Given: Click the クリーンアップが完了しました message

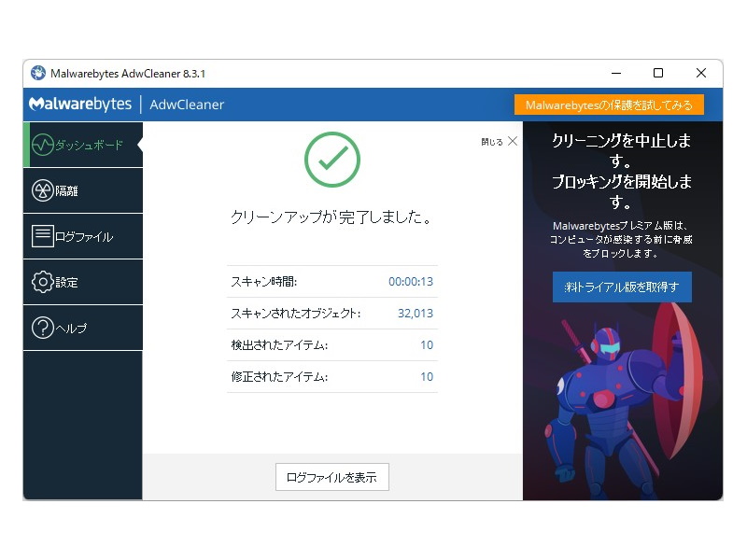Looking at the screenshot, I should [x=332, y=217].
